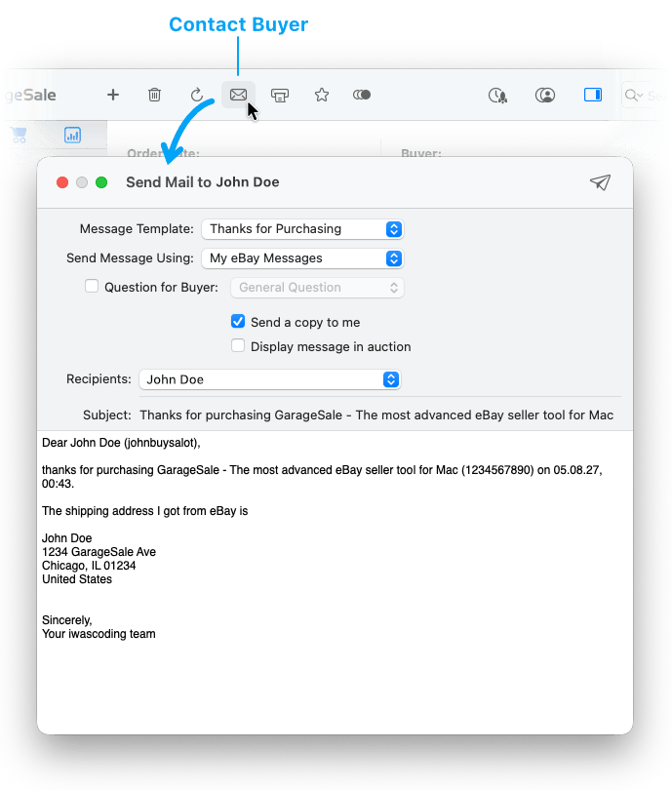Click the circular-arrow Refresh toolbar icon
Viewport: 672px width, 790px height.
point(197,95)
